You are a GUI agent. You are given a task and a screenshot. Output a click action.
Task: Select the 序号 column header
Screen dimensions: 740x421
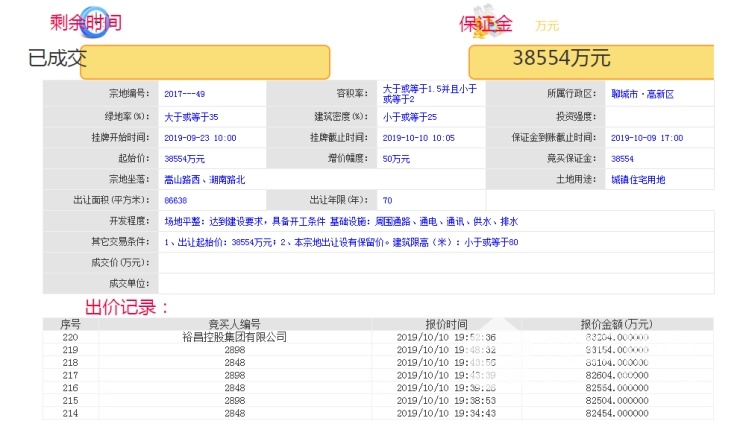[70, 324]
